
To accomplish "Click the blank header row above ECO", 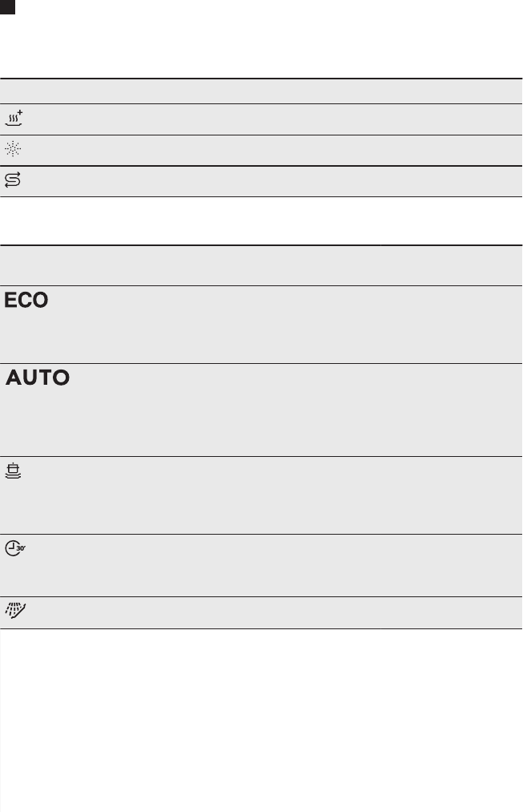I will (x=261, y=265).
